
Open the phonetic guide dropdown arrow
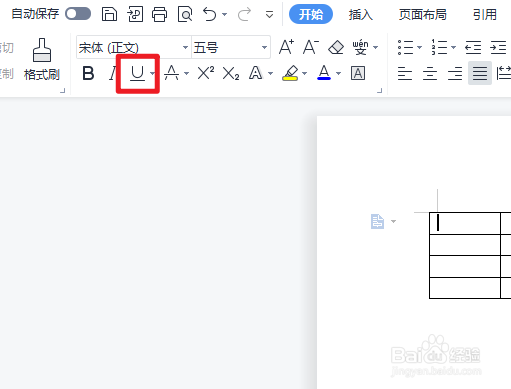pyautogui.click(x=376, y=47)
